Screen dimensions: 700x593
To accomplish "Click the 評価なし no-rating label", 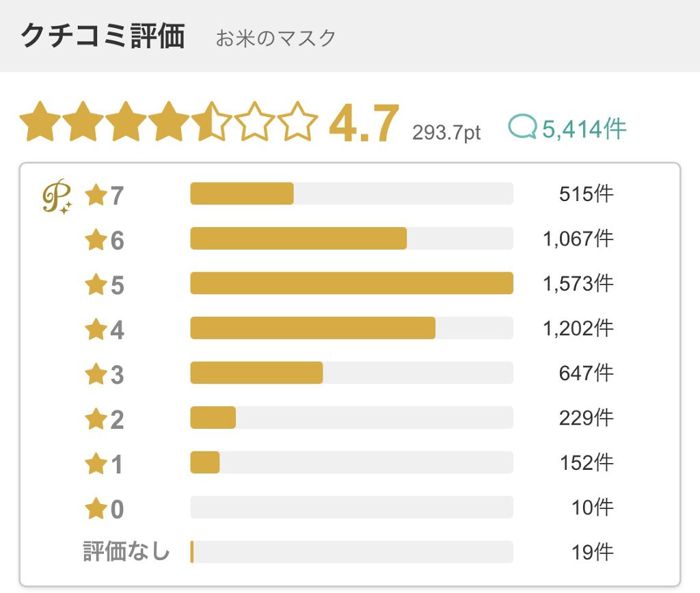I will click(126, 551).
